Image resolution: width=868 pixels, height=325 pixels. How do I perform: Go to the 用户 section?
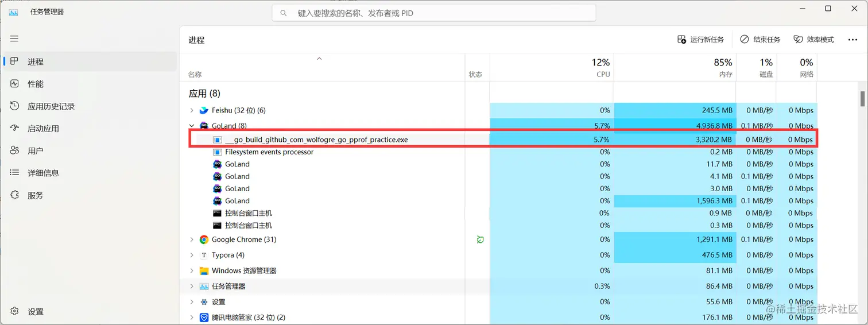point(90,150)
